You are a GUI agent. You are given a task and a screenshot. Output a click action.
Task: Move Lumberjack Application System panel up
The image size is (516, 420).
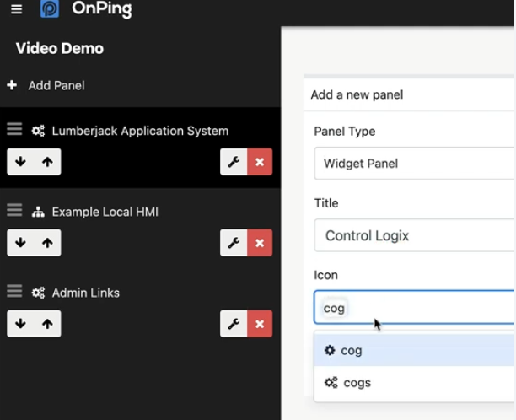point(47,162)
